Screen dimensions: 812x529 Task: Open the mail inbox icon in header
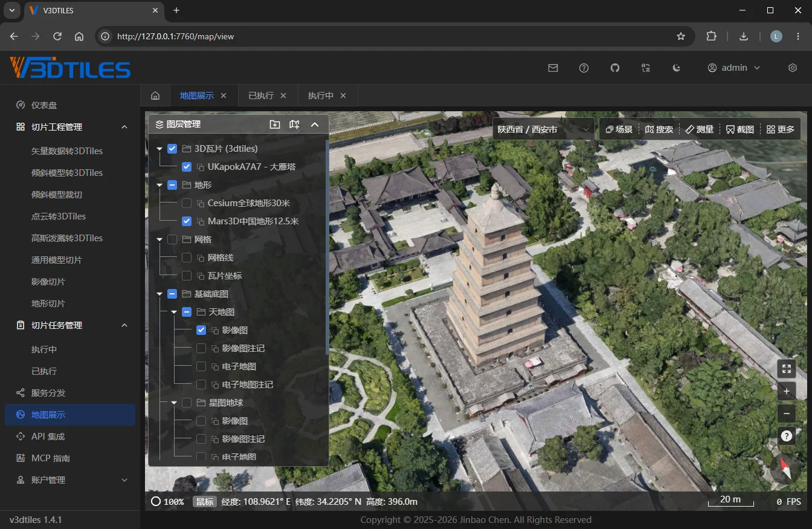point(553,68)
